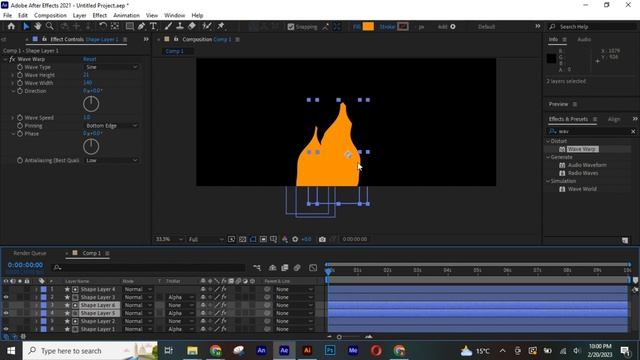640x360 pixels.
Task: Select the Rotation tool in toolbar
Action: coord(103,27)
